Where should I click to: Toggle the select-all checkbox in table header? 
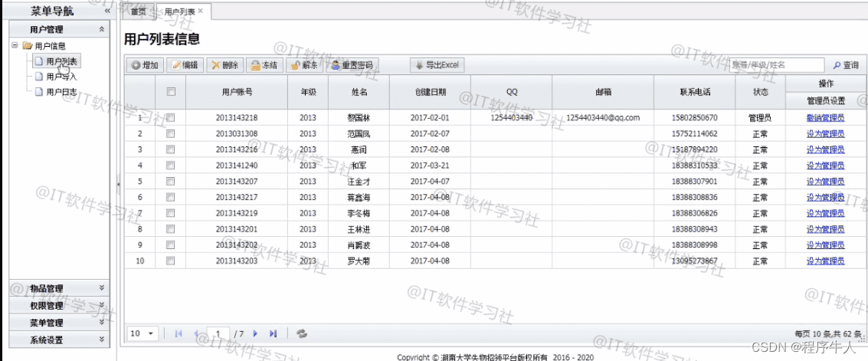(171, 92)
